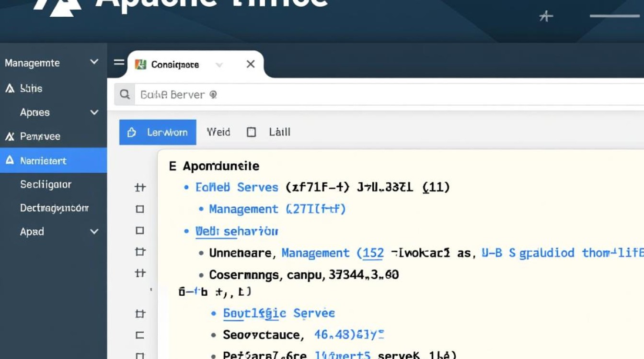Expand the Managemnte sidebar section chevron
Viewport: 644px width, 359px height.
point(94,62)
